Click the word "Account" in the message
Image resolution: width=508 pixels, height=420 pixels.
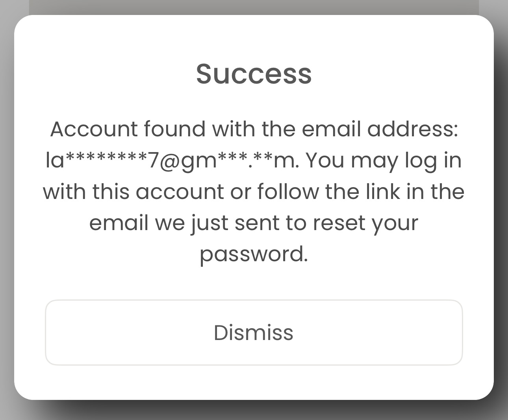click(94, 129)
